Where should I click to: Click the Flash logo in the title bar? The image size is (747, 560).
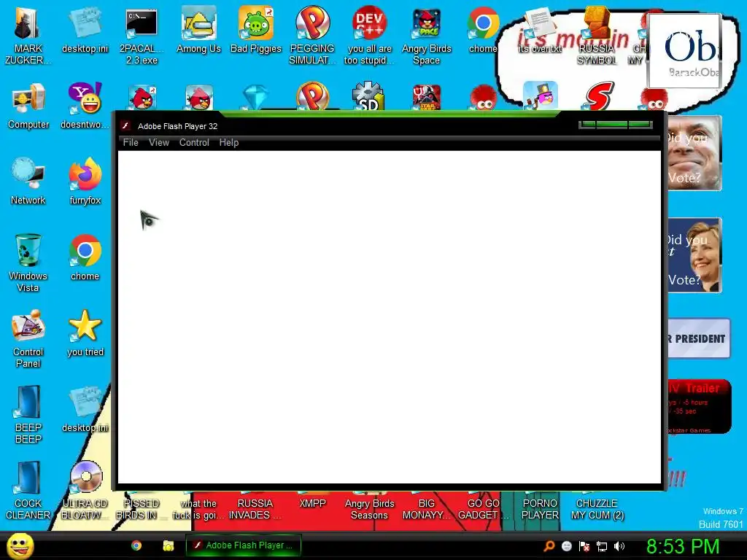(125, 125)
